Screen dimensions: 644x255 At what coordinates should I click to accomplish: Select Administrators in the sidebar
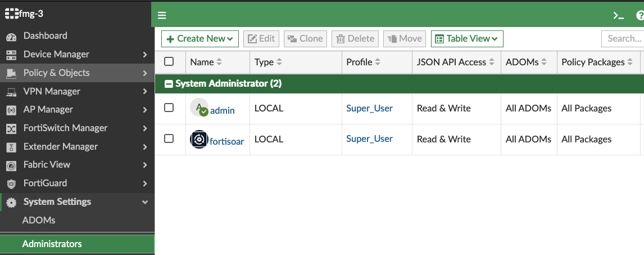pyautogui.click(x=77, y=244)
